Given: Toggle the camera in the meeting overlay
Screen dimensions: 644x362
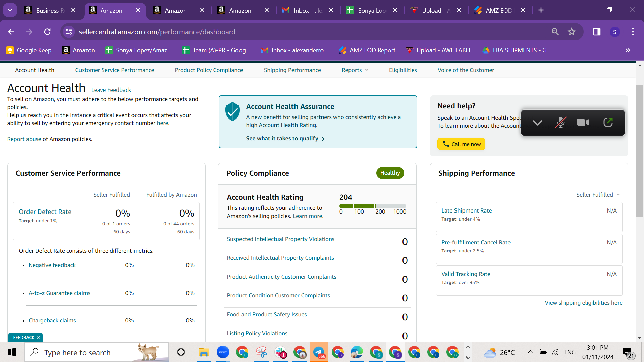Looking at the screenshot, I should [x=583, y=122].
